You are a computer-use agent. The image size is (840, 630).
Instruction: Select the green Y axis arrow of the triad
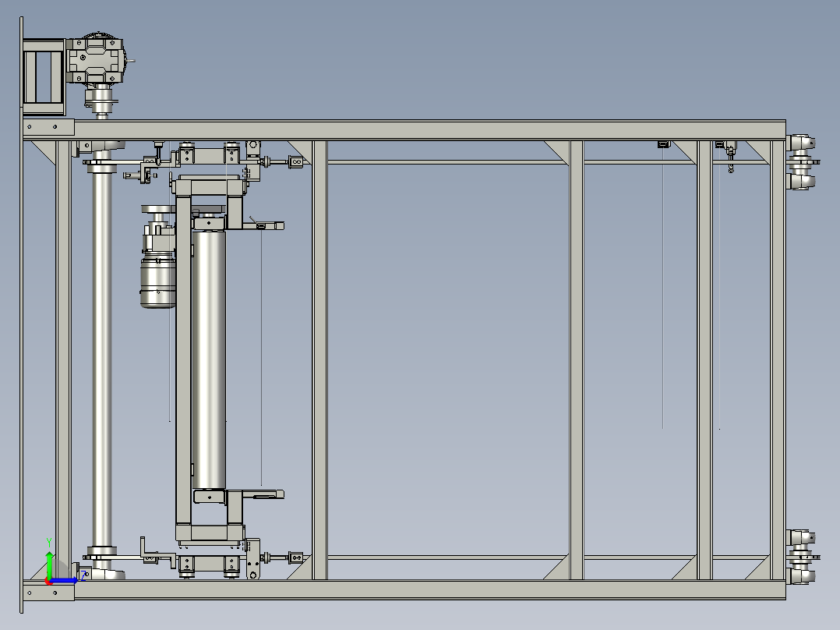click(49, 565)
